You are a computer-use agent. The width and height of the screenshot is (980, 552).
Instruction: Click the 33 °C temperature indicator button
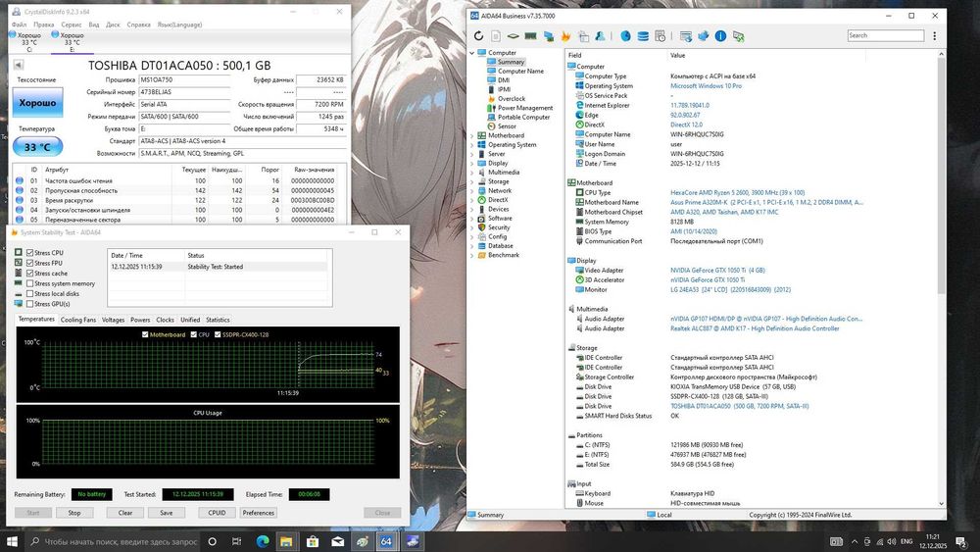point(37,147)
